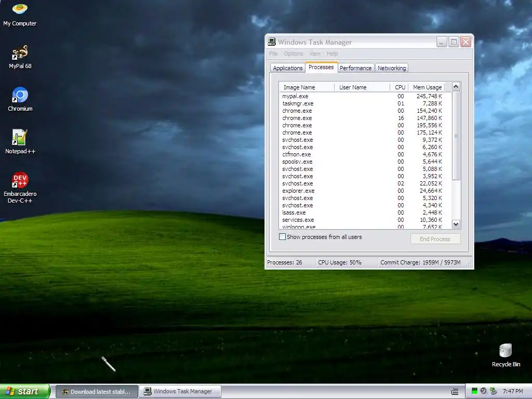Select the ctfmon.exe process
The height and width of the screenshot is (399, 532).
pyautogui.click(x=365, y=154)
